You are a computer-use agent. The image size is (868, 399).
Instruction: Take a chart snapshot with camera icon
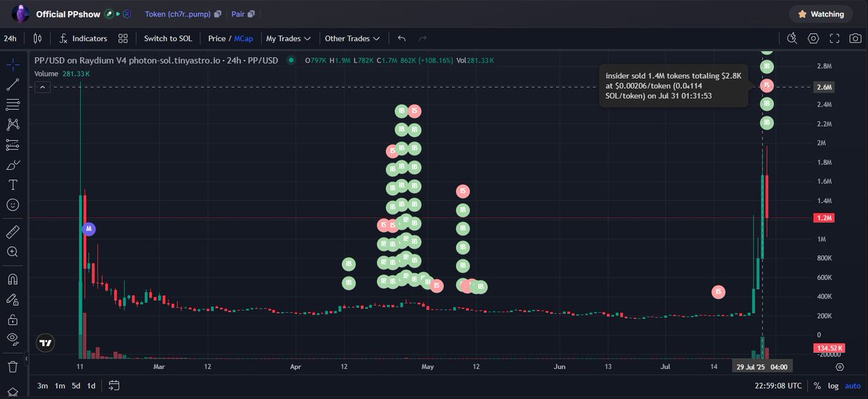856,38
